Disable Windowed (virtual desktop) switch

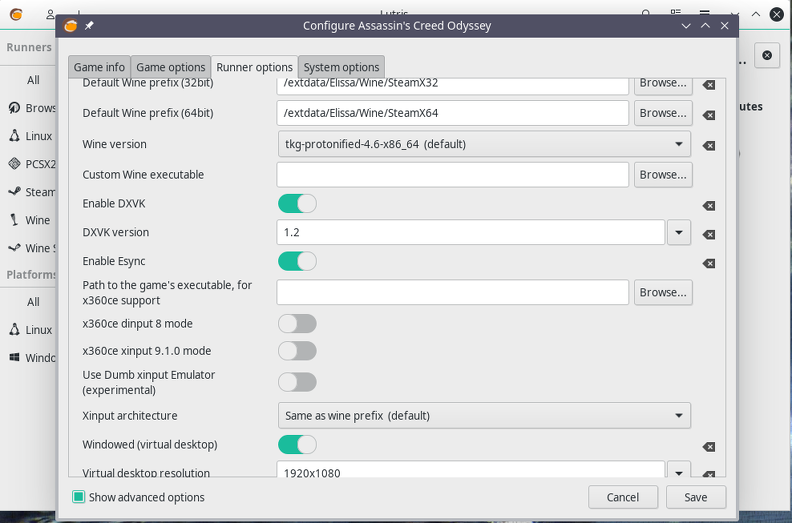pos(298,445)
